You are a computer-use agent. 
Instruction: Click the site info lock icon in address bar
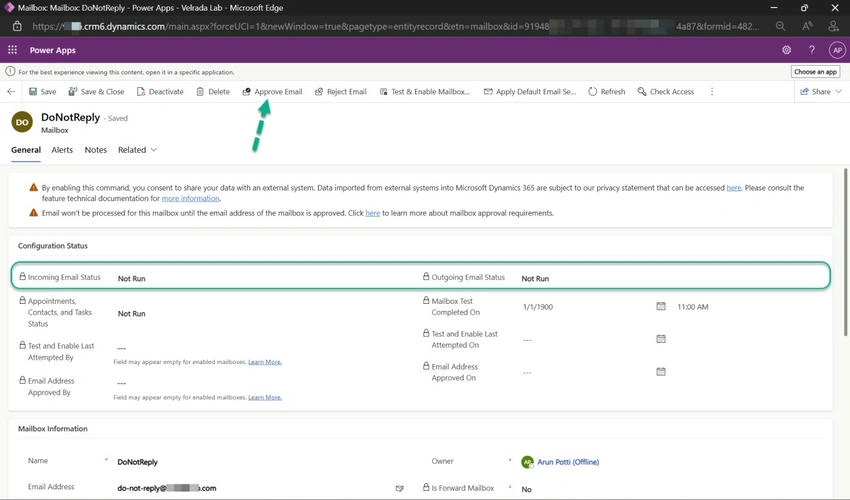coord(17,26)
